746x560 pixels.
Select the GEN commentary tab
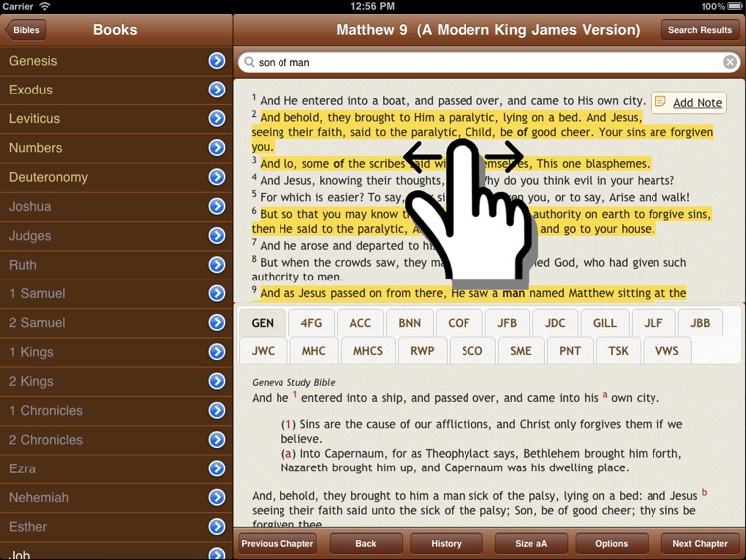[x=263, y=323]
